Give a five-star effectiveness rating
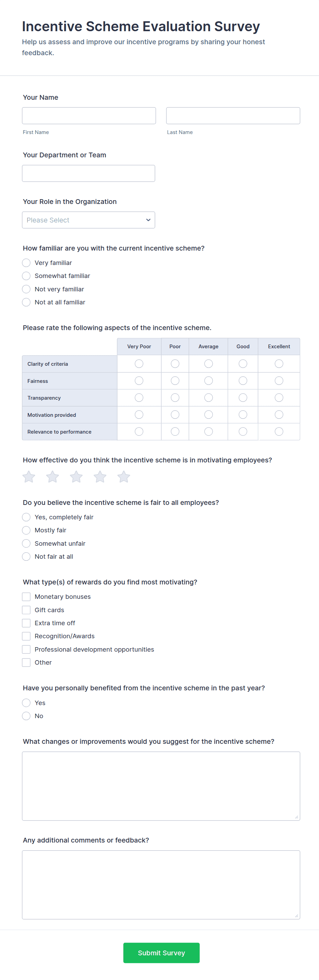The image size is (319, 980). (124, 477)
